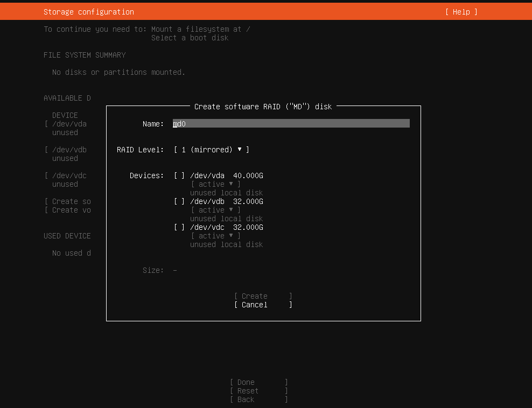The width and height of the screenshot is (532, 408).
Task: Expand the RAID Level dropdown
Action: click(x=211, y=150)
